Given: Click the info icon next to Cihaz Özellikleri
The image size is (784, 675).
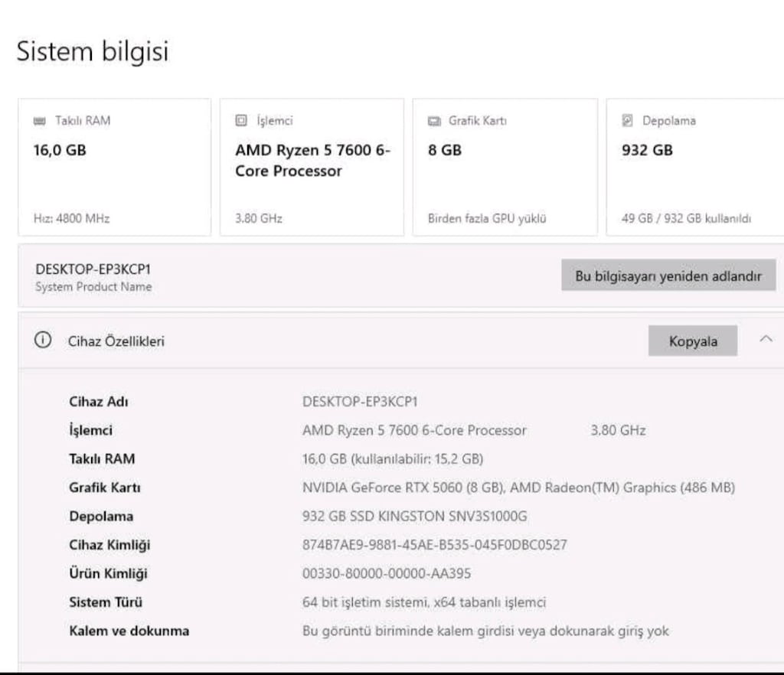Looking at the screenshot, I should click(43, 341).
